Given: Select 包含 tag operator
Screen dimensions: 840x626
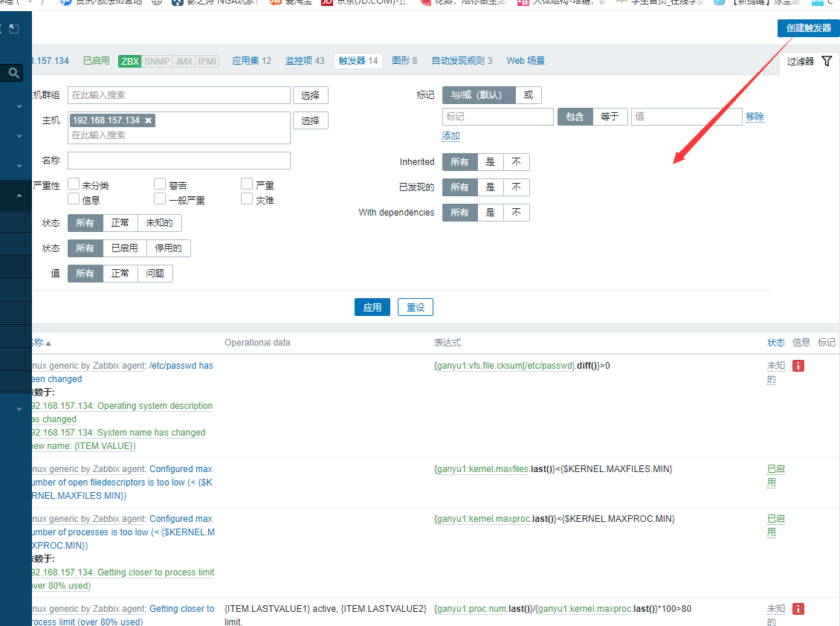Looking at the screenshot, I should pyautogui.click(x=575, y=116).
